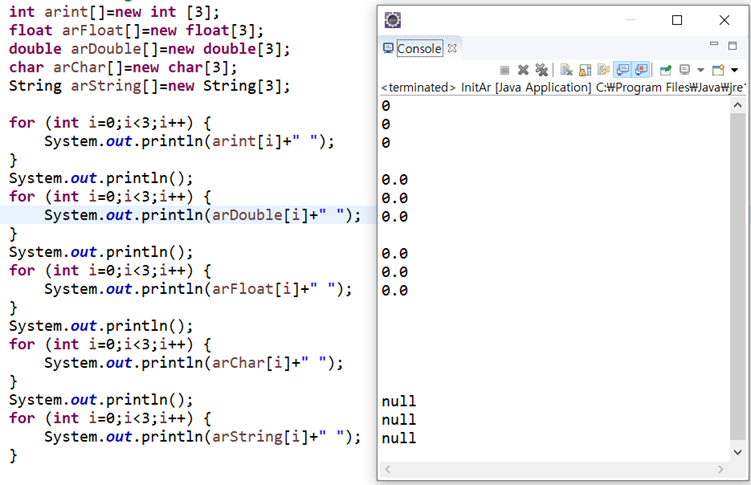Click the console vertical scrollbar thumb

(738, 276)
